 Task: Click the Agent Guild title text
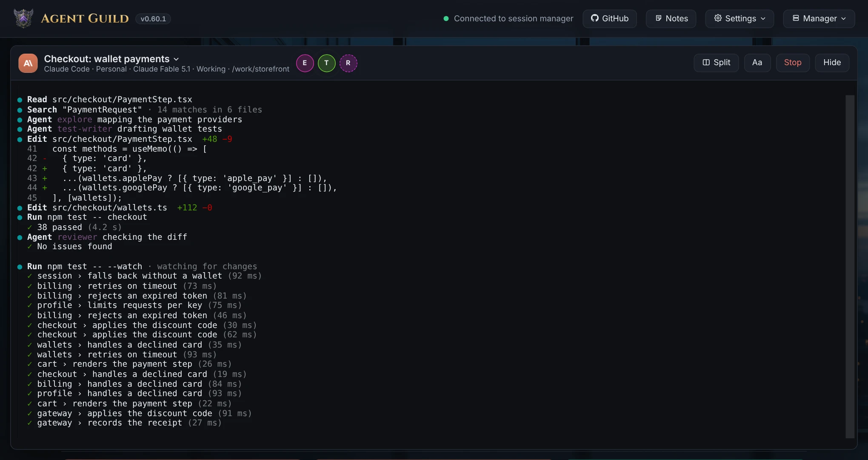85,19
